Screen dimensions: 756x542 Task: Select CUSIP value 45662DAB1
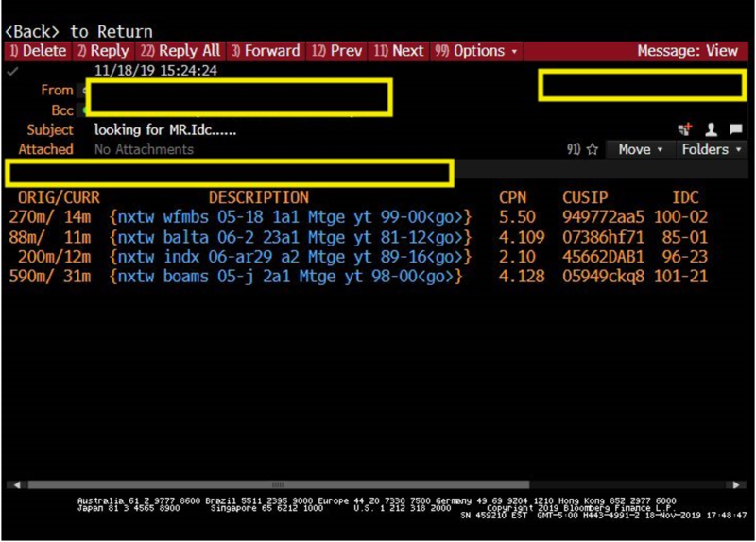click(603, 257)
